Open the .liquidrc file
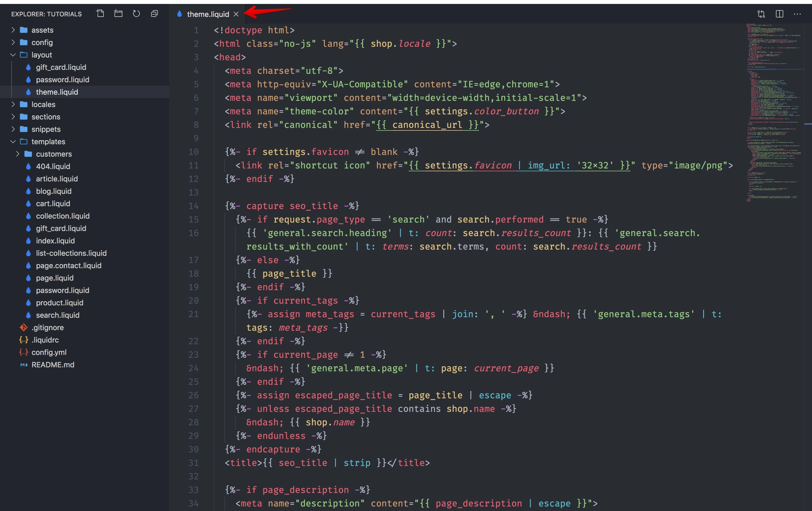Viewport: 812px width, 511px height. (84, 340)
